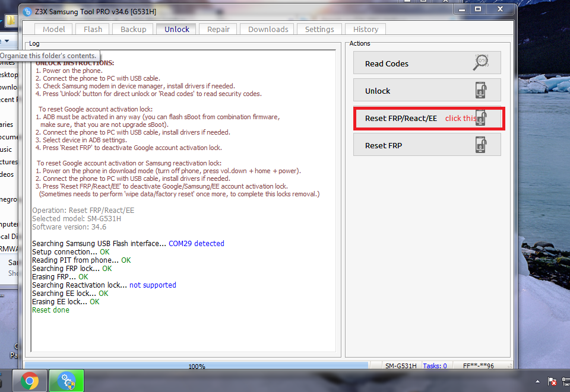Click the phone icon on Reset FRP button
Screen dimensions: 570x392
(481, 145)
